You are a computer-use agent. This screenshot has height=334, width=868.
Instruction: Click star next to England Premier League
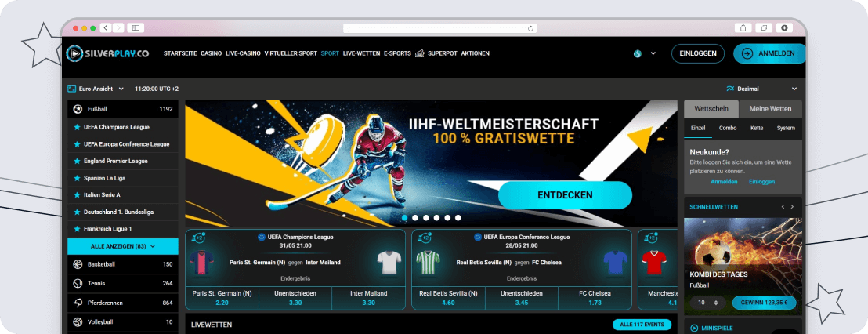pyautogui.click(x=77, y=161)
